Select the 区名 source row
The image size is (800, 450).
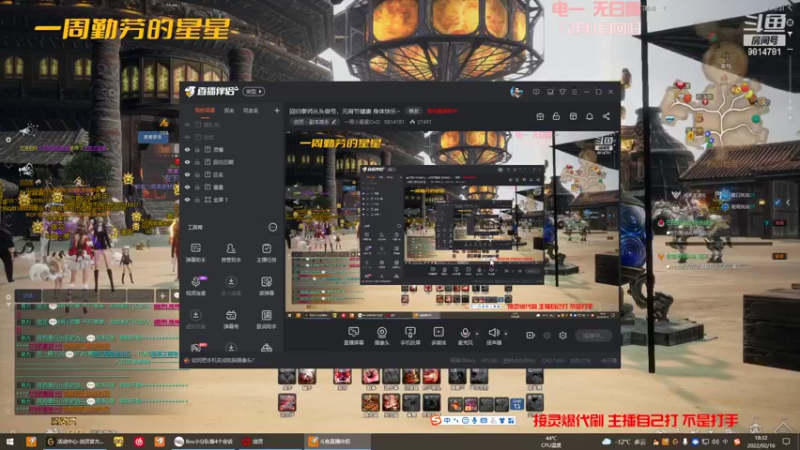(232, 174)
